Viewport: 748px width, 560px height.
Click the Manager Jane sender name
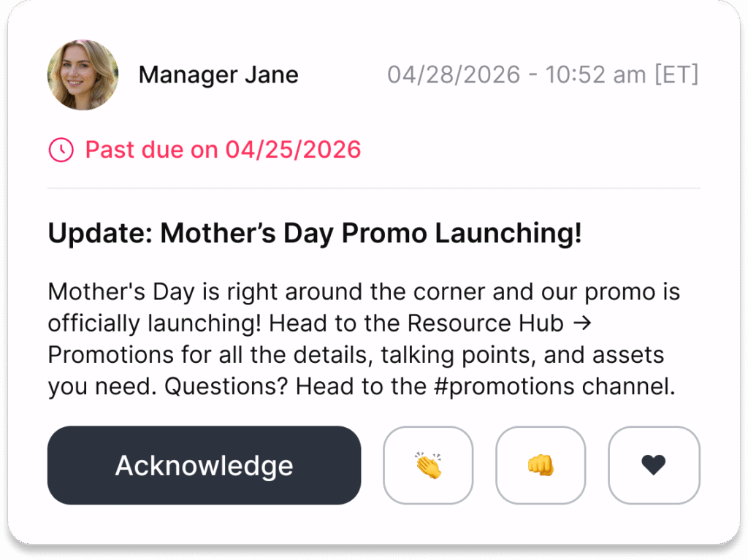(218, 74)
